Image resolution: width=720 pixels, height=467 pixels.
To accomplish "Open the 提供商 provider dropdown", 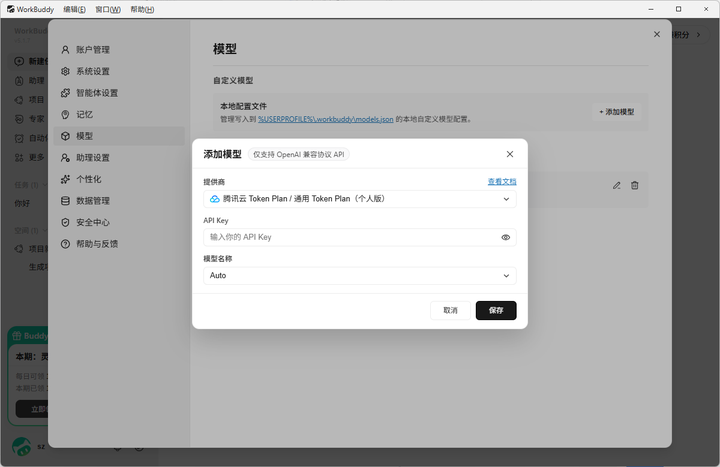I will [360, 199].
